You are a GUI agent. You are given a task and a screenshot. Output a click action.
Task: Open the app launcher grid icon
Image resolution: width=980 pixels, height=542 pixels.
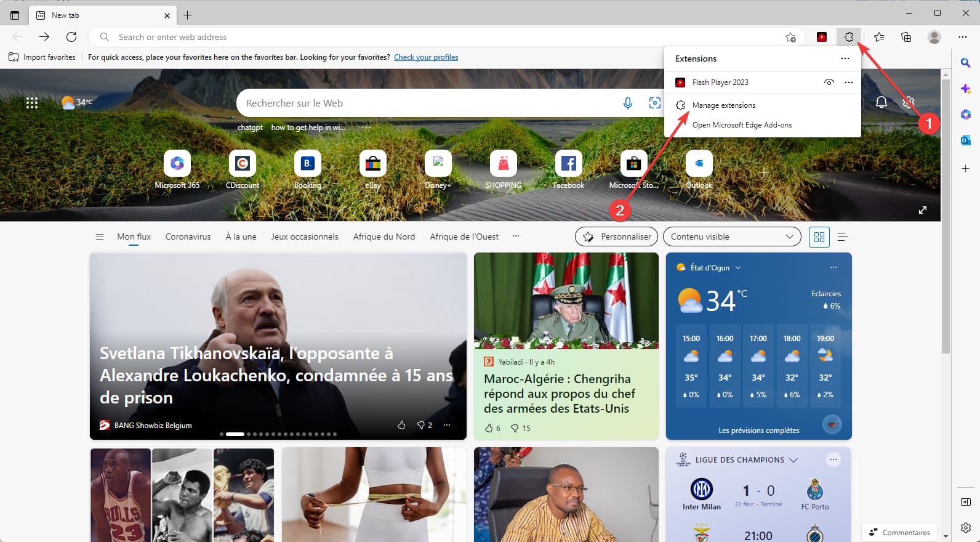[x=32, y=103]
